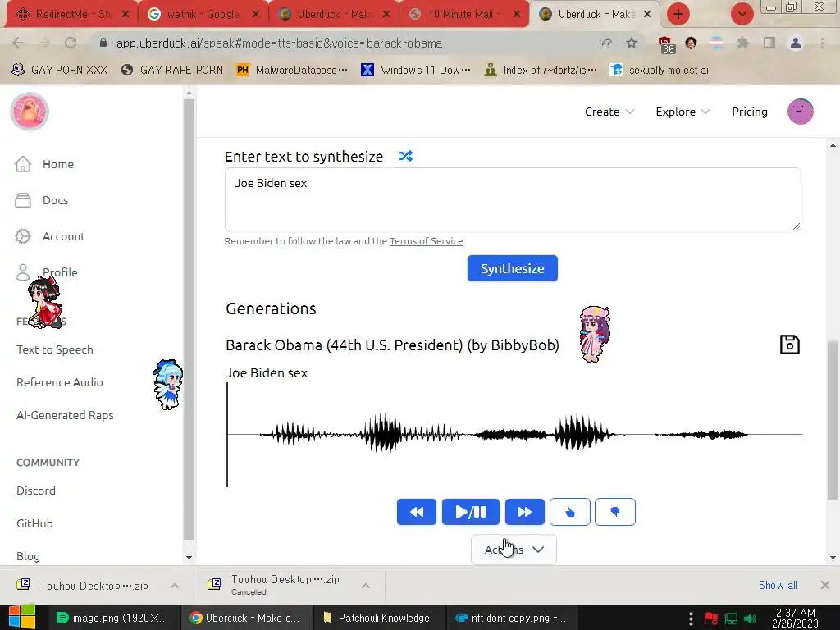The image size is (840, 630).
Task: Open the Chrome profile icon
Action: click(796, 43)
